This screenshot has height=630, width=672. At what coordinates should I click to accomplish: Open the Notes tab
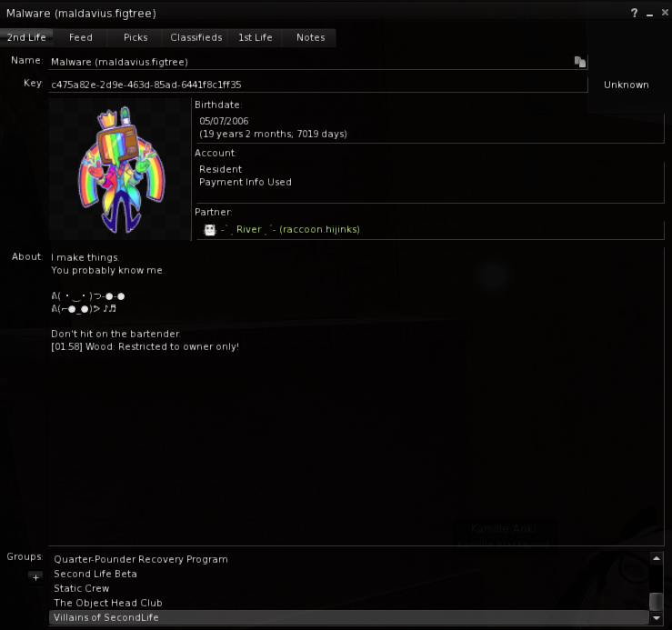coord(311,37)
